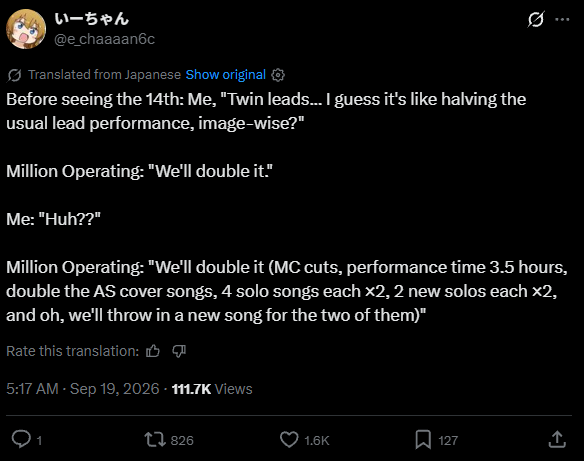Click the 826 reposts count

click(182, 441)
